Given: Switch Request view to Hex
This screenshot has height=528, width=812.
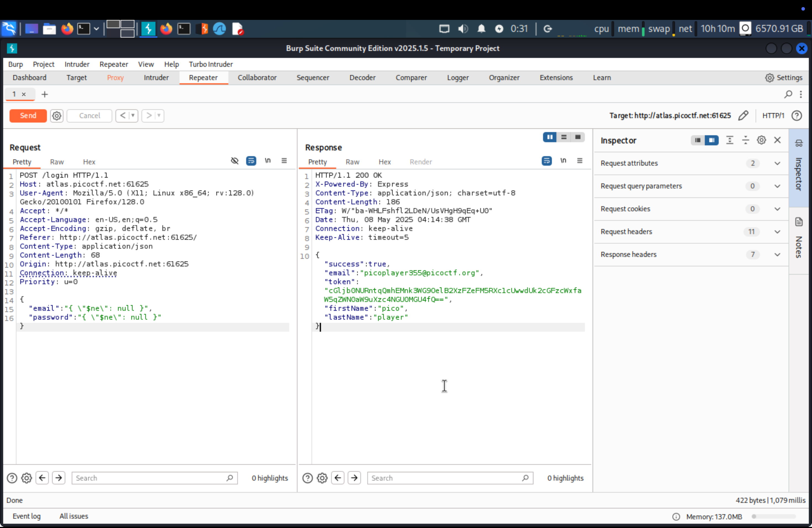Looking at the screenshot, I should coord(89,162).
